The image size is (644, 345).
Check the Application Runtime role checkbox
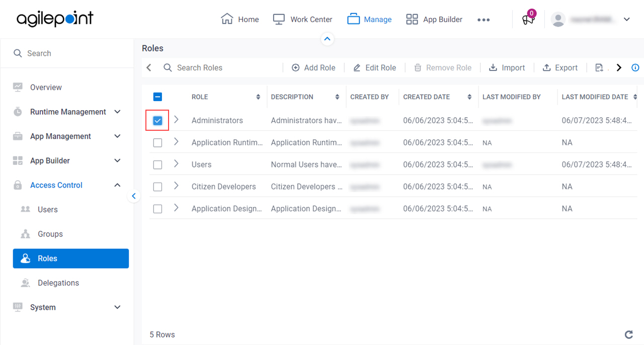point(157,143)
